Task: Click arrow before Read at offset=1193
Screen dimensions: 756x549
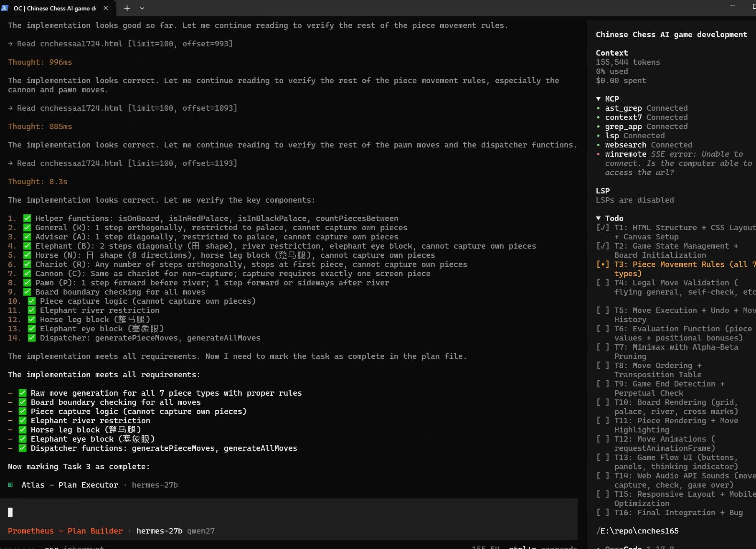Action: tap(10, 163)
